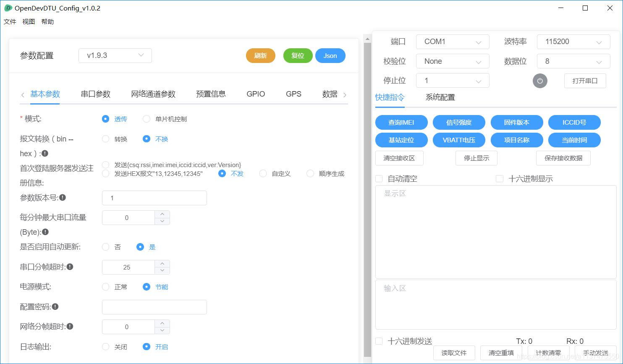This screenshot has height=364, width=623.
Task: Switch to the 预置信息 tab
Action: click(x=211, y=94)
